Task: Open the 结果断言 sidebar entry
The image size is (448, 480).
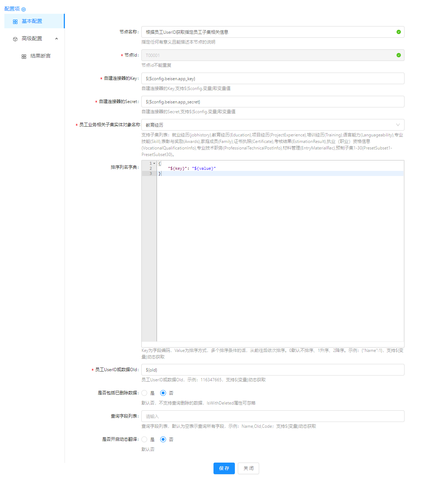Action: click(40, 56)
